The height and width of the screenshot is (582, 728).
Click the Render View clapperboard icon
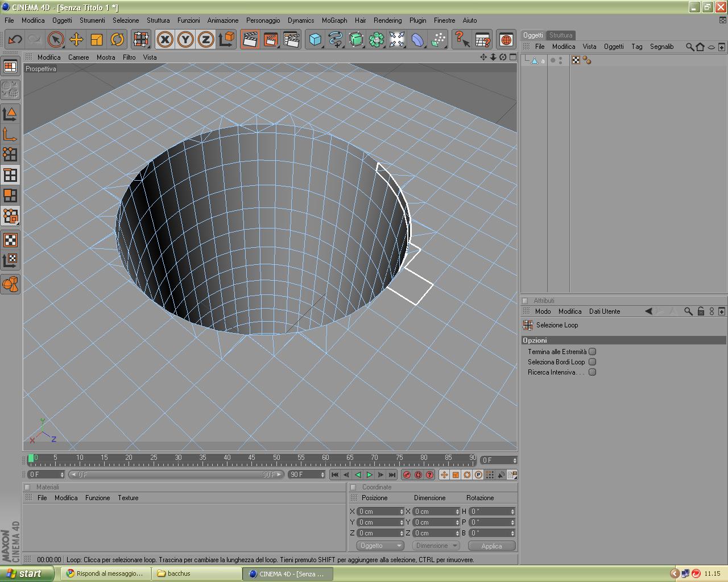point(250,39)
